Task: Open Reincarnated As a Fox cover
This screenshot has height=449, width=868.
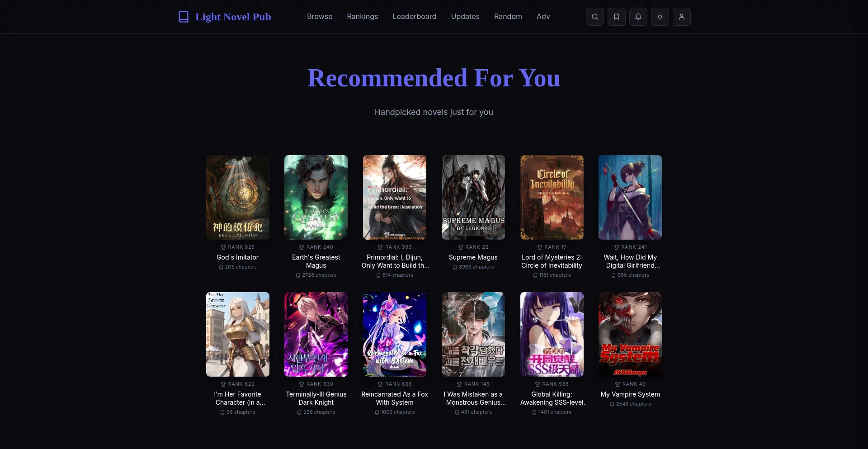Action: tap(395, 334)
